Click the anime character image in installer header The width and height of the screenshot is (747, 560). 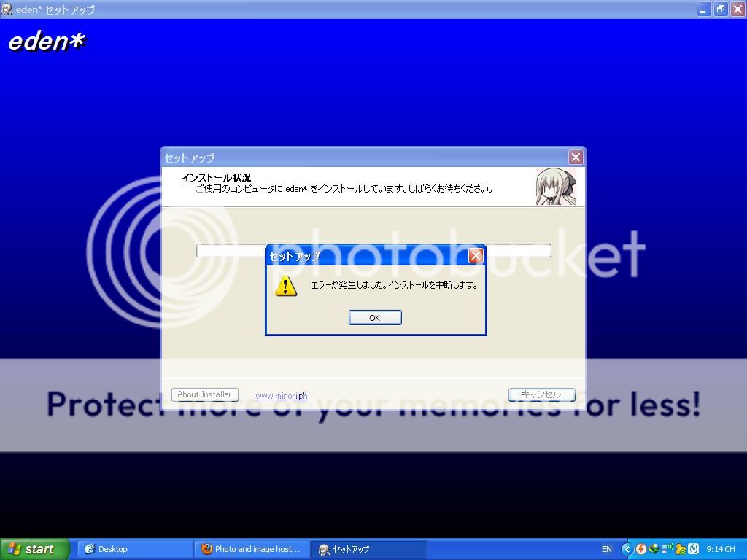click(x=556, y=187)
